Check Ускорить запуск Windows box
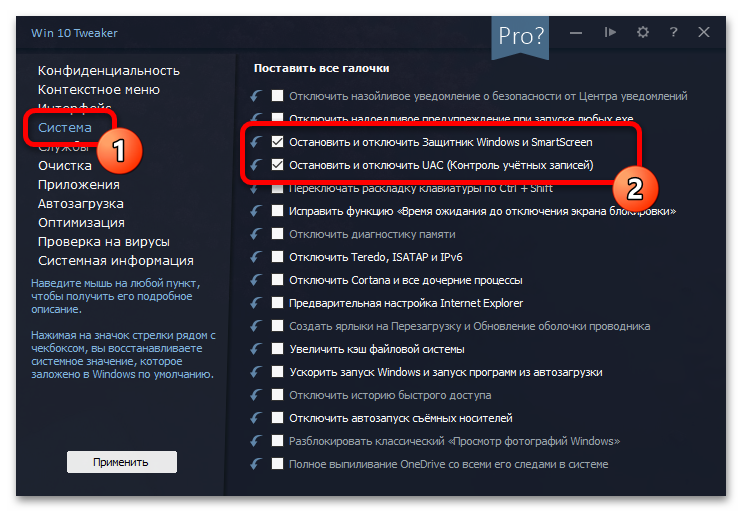This screenshot has height=512, width=742. coord(277,371)
